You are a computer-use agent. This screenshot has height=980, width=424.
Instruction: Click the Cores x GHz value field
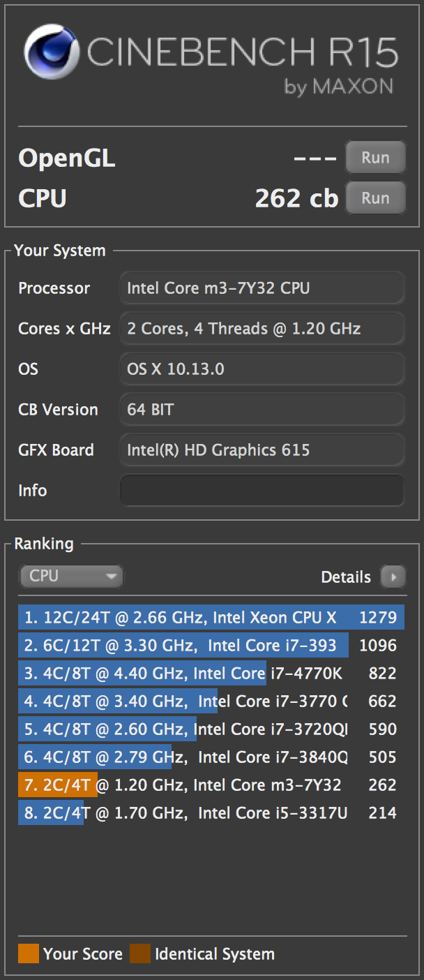point(262,328)
